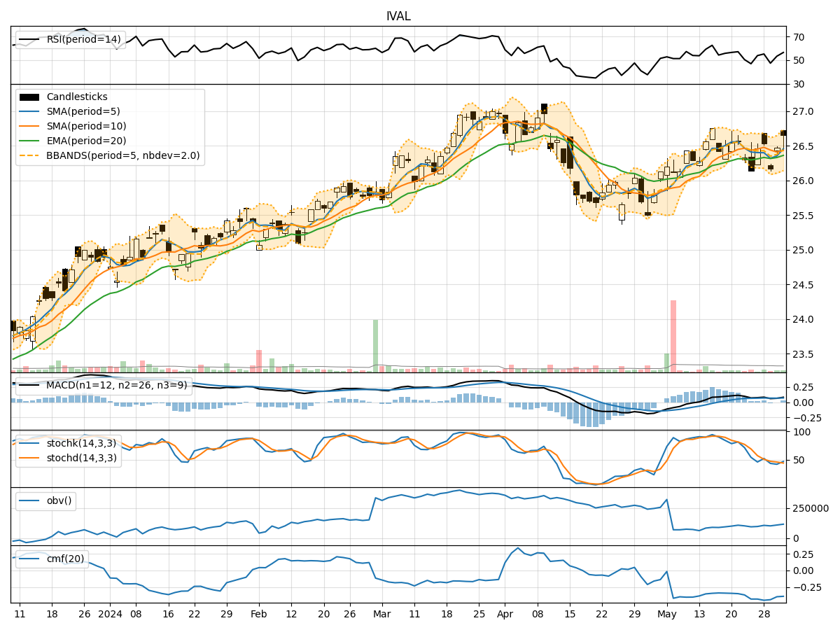Click the tallest red volume bar

point(673,336)
